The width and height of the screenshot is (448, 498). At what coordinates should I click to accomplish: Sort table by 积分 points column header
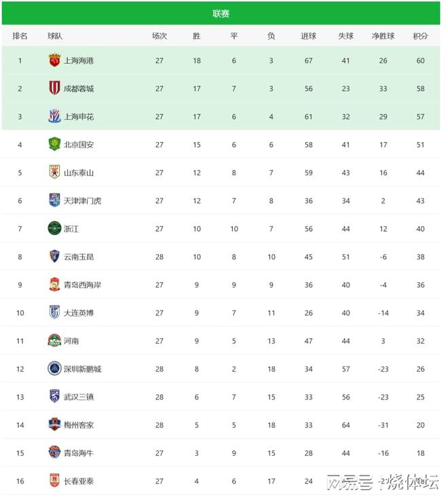click(x=420, y=36)
